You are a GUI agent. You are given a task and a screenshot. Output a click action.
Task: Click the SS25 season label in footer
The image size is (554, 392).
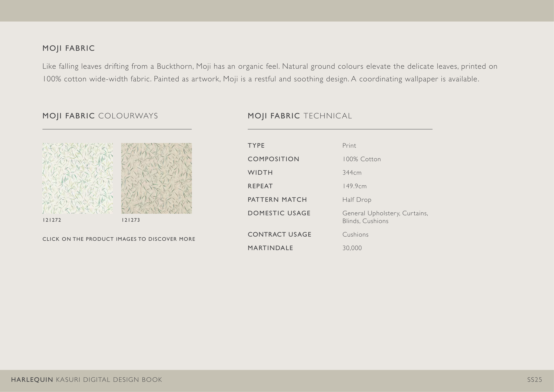534,380
